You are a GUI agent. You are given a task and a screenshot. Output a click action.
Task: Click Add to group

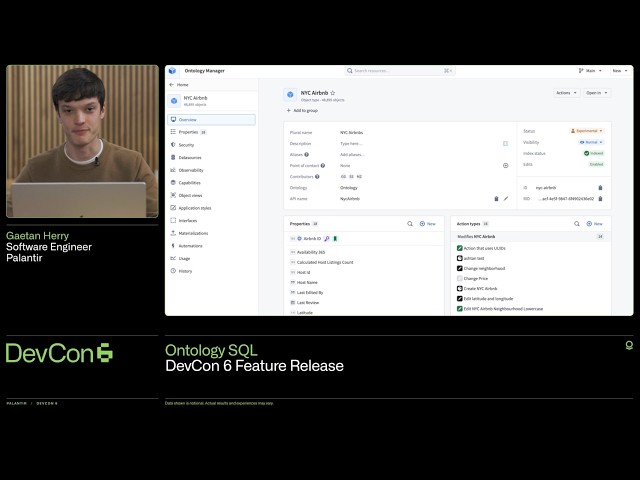[x=302, y=111]
